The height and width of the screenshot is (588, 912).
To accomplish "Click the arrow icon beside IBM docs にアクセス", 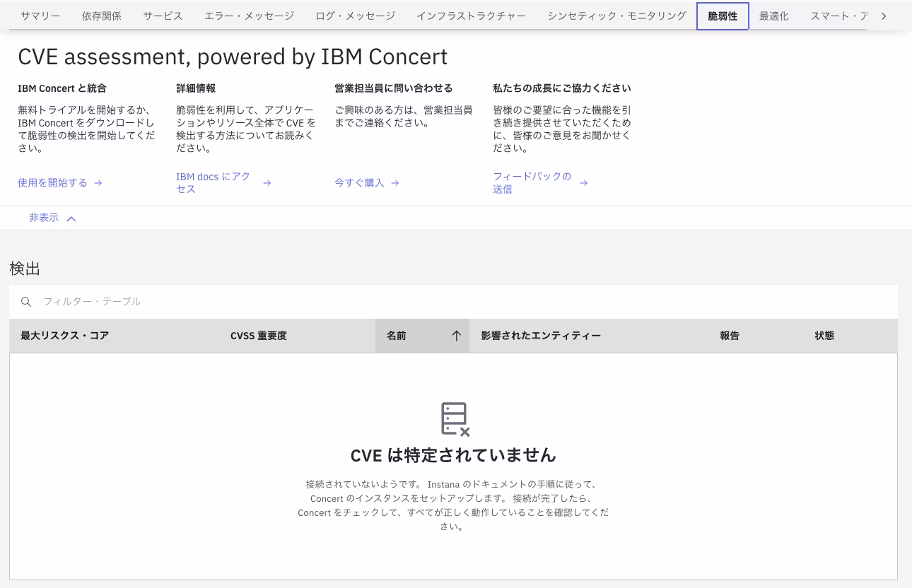I will point(267,183).
